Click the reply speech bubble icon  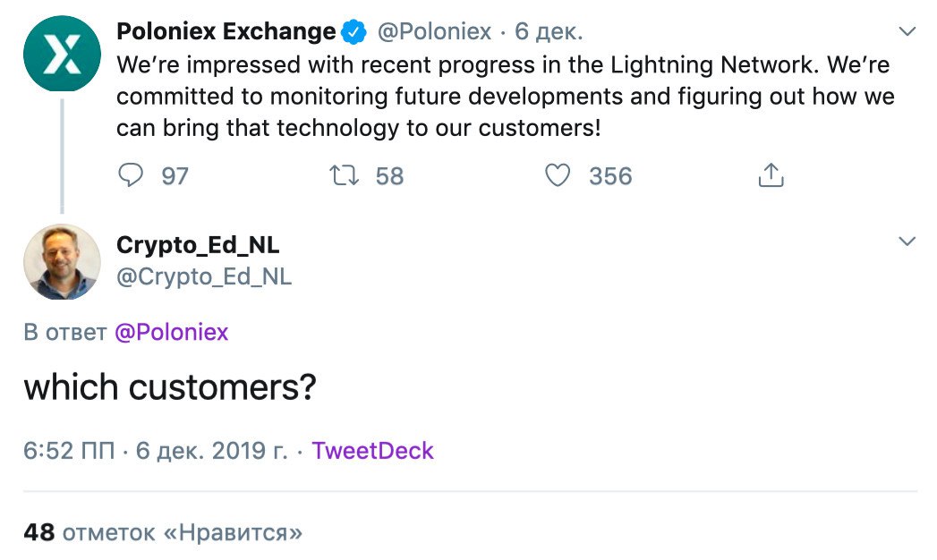point(131,175)
